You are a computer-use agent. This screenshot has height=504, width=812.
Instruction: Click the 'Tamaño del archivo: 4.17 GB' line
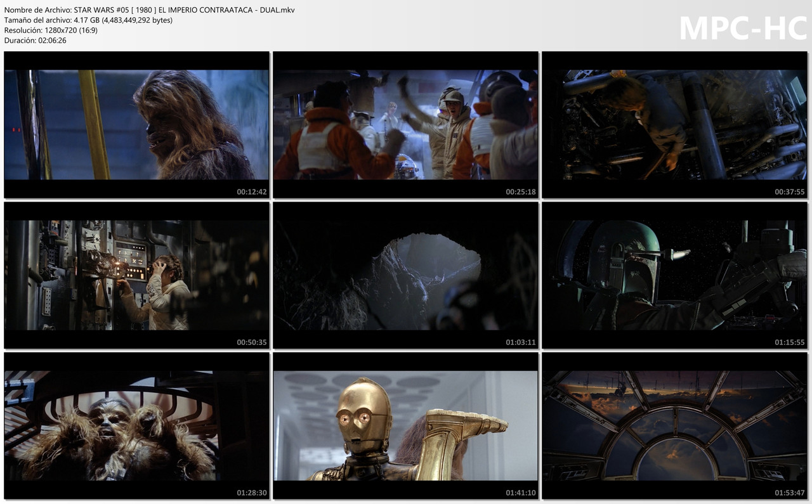pos(88,20)
